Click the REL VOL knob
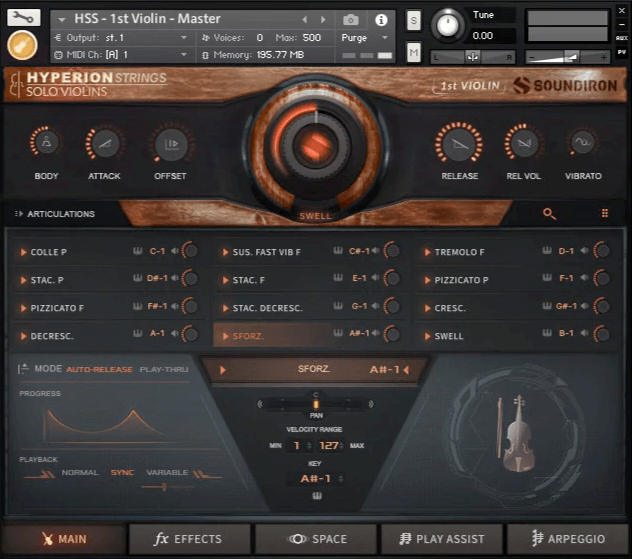This screenshot has height=559, width=632. [x=523, y=143]
